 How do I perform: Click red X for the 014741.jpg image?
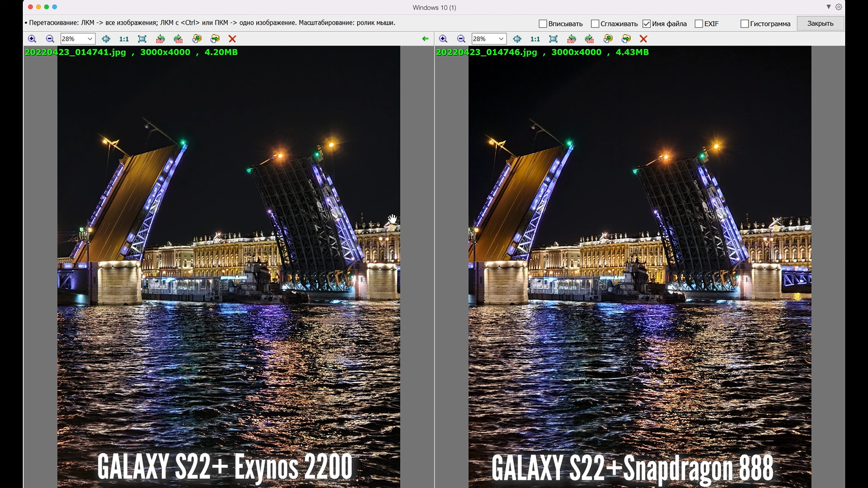coord(232,39)
